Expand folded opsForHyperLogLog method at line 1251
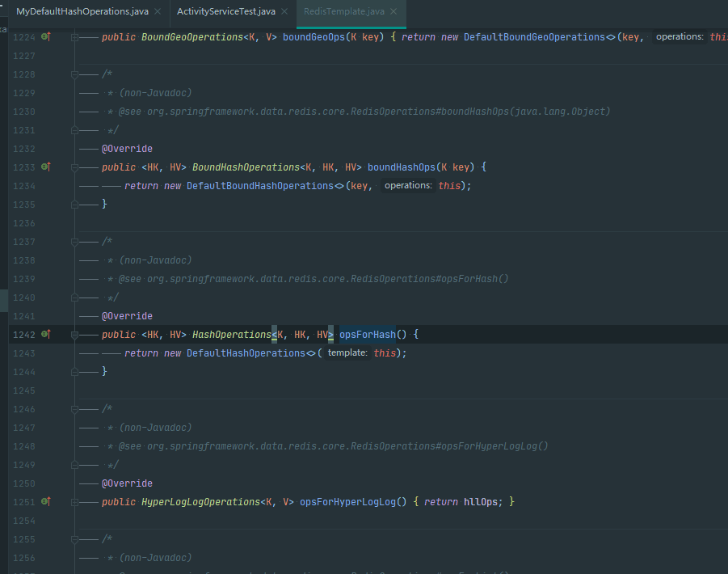This screenshot has height=574, width=728. (x=74, y=502)
